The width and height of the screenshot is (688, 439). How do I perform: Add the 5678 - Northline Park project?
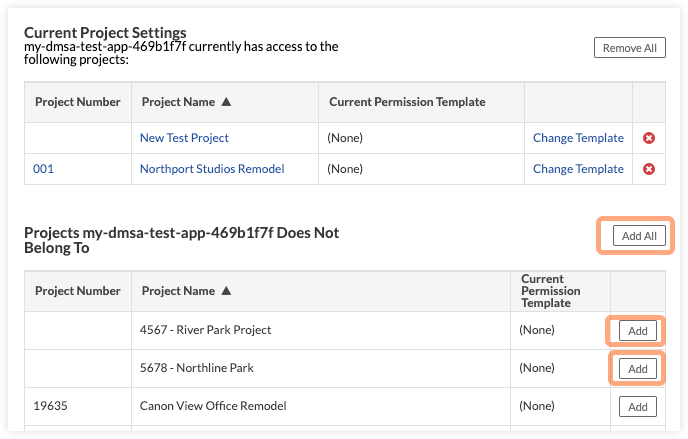tap(637, 369)
